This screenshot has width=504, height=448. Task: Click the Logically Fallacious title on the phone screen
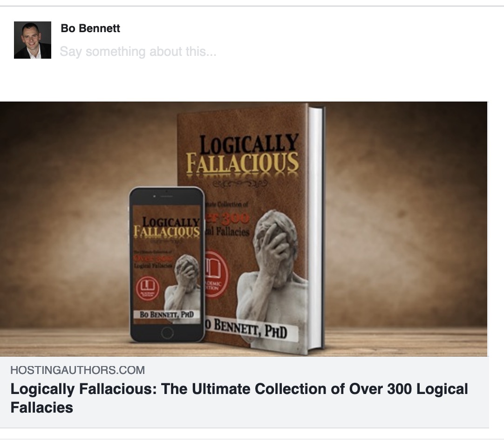click(x=167, y=227)
